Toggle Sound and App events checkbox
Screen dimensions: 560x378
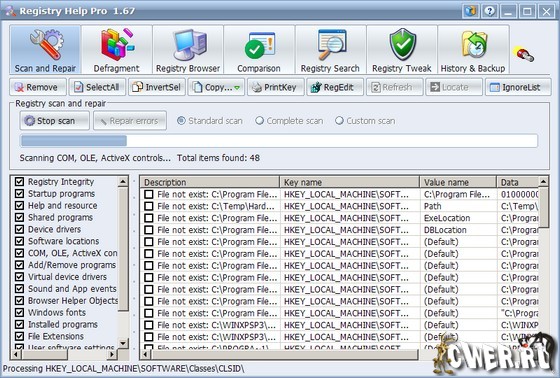(19, 289)
